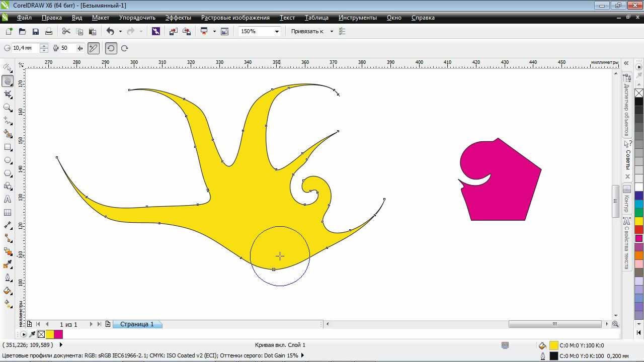The height and width of the screenshot is (362, 644).
Task: Switch to the Страница 1 tab
Action: point(137,324)
